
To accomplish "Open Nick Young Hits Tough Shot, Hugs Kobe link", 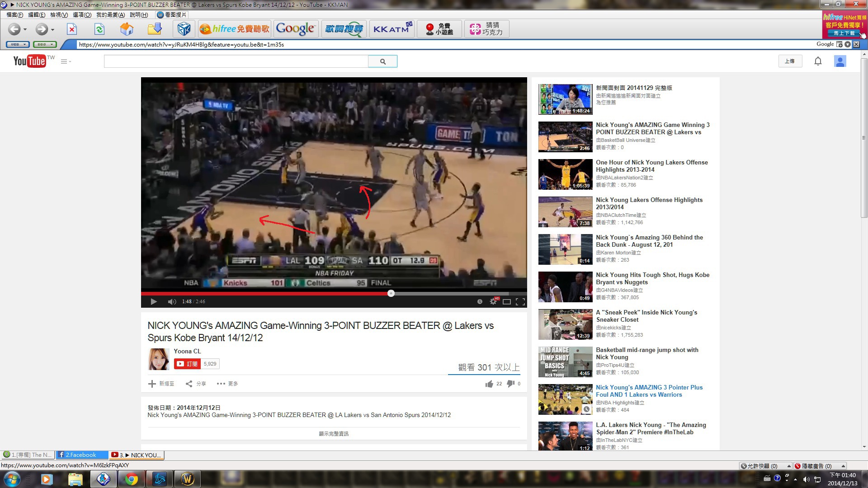I will tap(652, 278).
